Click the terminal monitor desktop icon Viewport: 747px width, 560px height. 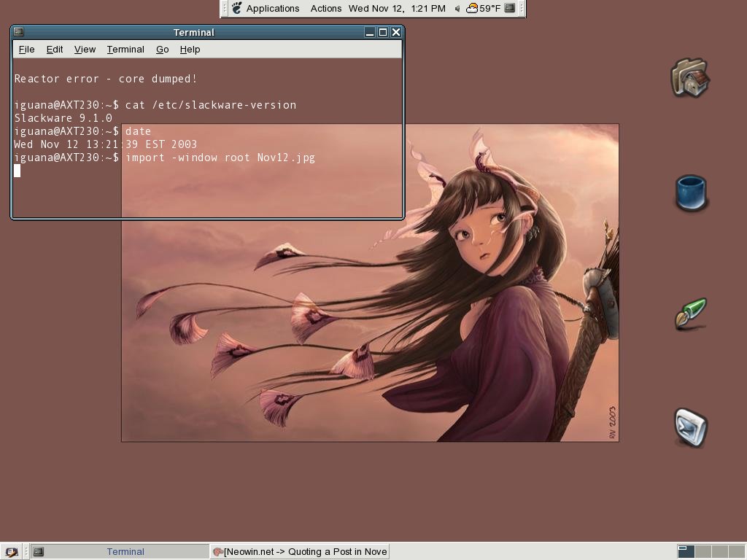pyautogui.click(x=692, y=427)
